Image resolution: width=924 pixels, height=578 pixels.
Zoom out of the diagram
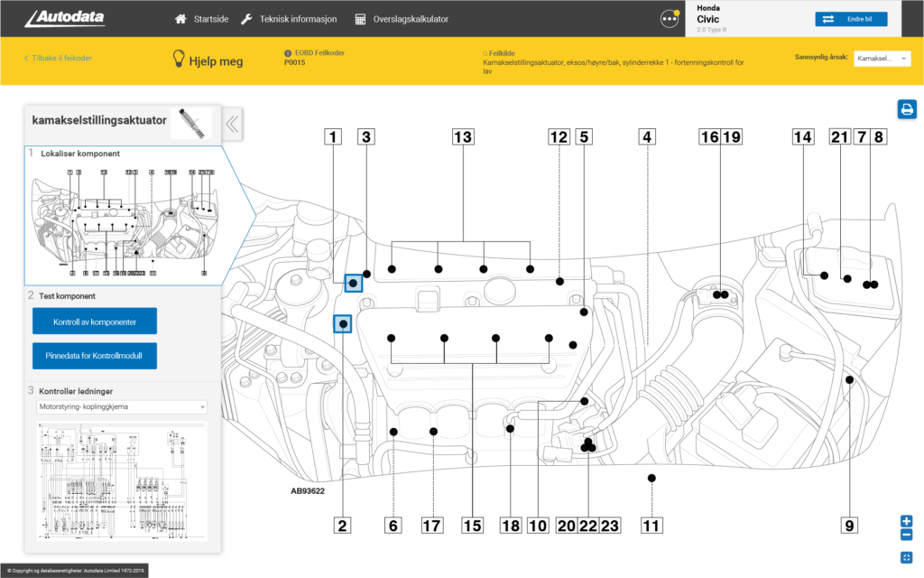point(906,535)
